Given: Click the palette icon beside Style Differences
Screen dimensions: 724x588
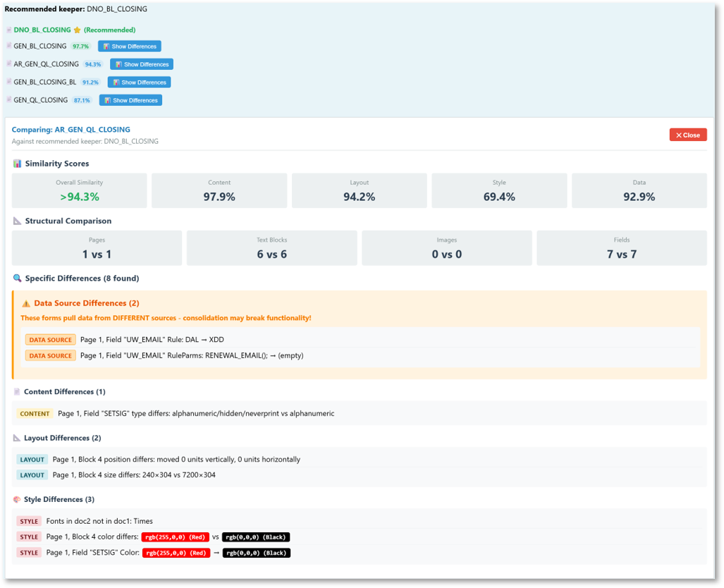Looking at the screenshot, I should [18, 499].
